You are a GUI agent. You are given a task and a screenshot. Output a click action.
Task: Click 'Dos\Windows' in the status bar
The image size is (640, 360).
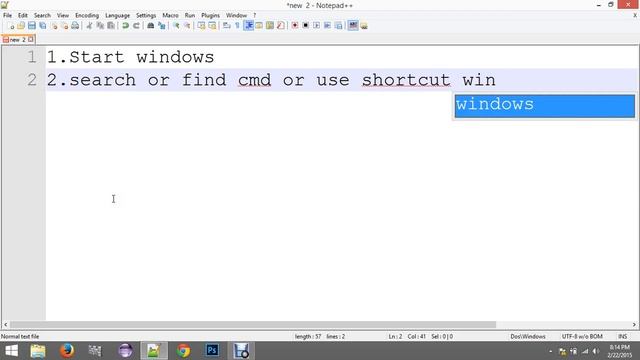tap(528, 336)
